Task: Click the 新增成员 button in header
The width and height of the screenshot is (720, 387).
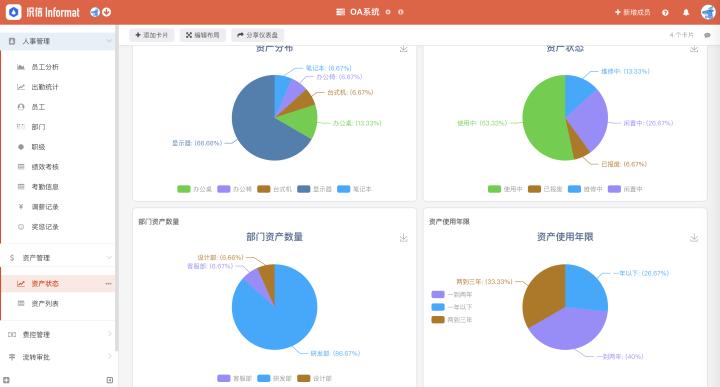Action: point(632,12)
